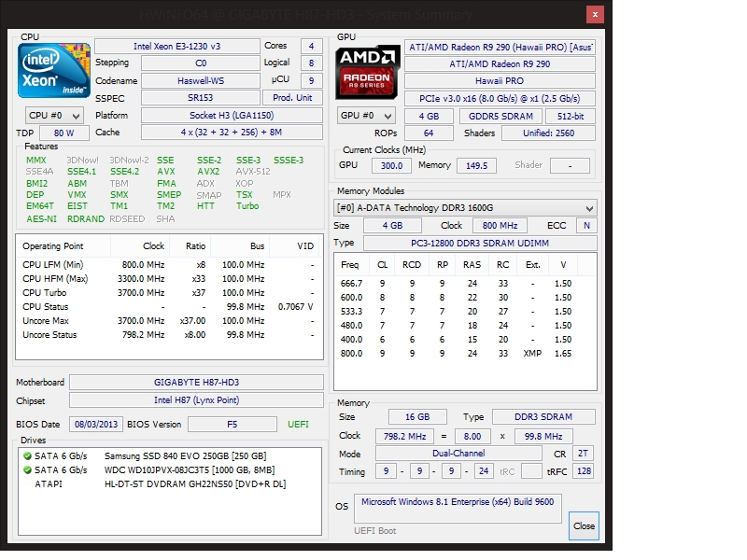Click the Prod. Unit field
Viewport: 747px width, 560px height.
click(x=292, y=98)
